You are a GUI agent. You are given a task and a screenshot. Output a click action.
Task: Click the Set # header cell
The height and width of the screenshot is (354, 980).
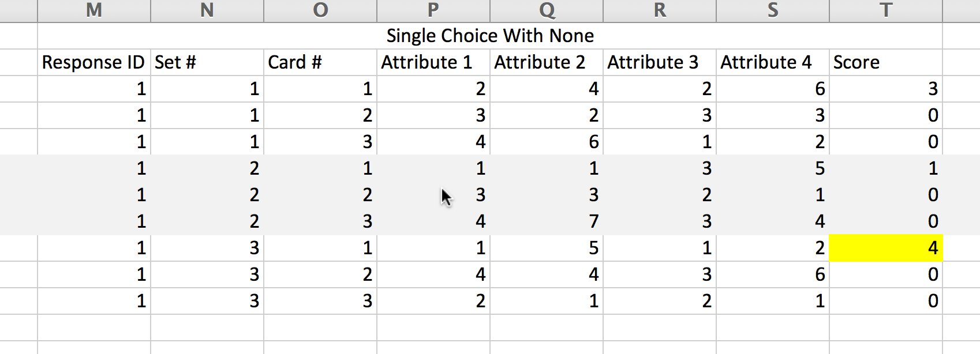pyautogui.click(x=207, y=62)
